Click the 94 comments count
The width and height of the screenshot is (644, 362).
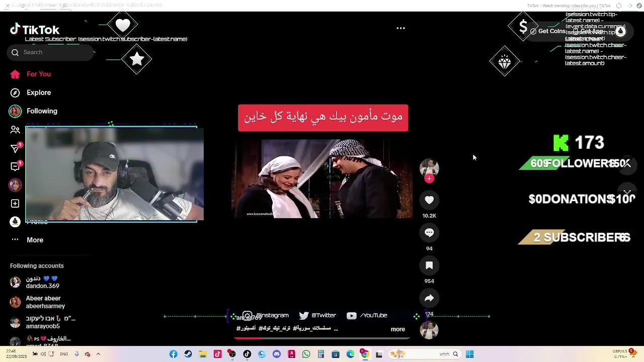[x=429, y=248]
